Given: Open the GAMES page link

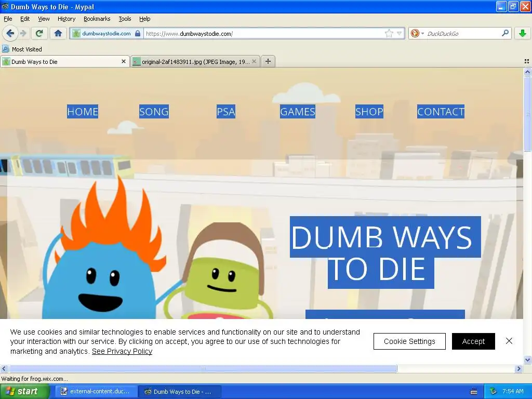Looking at the screenshot, I should click(298, 112).
